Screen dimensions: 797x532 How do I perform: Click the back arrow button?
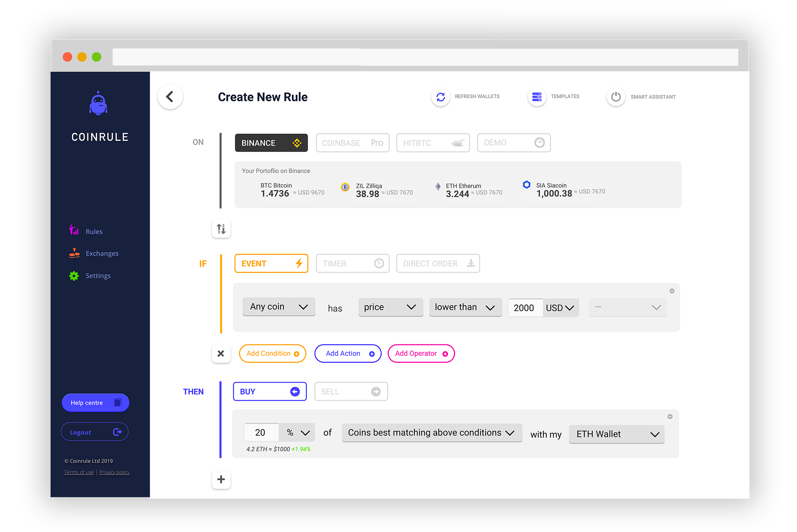click(170, 97)
